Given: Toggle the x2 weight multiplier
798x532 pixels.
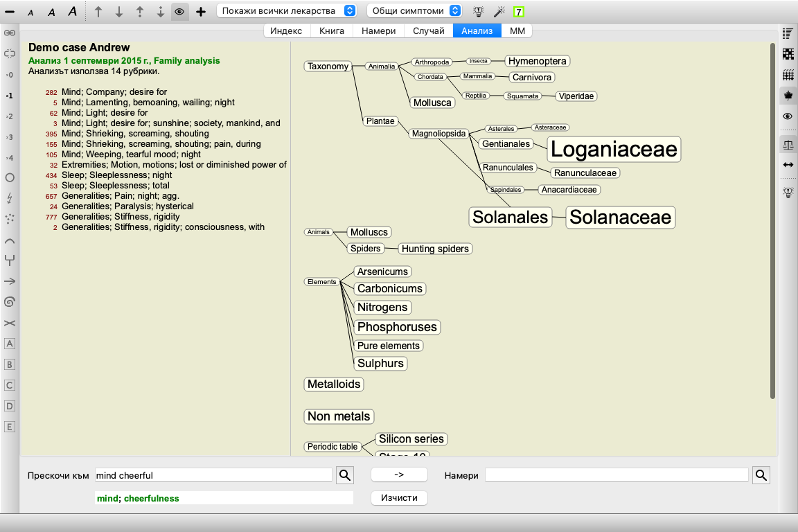Looking at the screenshot, I should pyautogui.click(x=10, y=116).
